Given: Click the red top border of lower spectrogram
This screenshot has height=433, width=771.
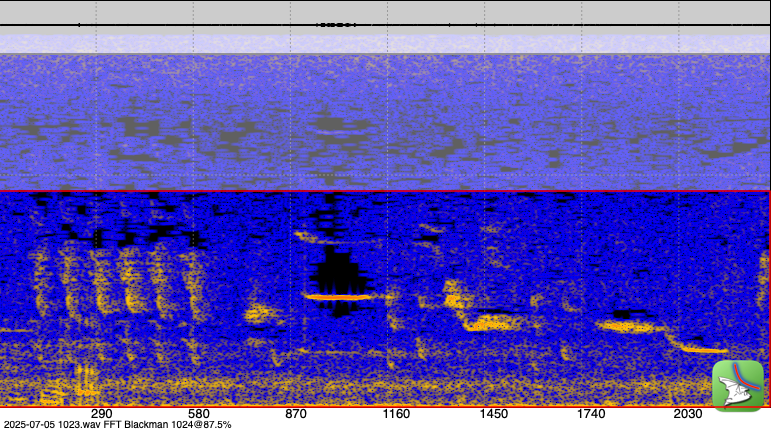Looking at the screenshot, I should (385, 191).
